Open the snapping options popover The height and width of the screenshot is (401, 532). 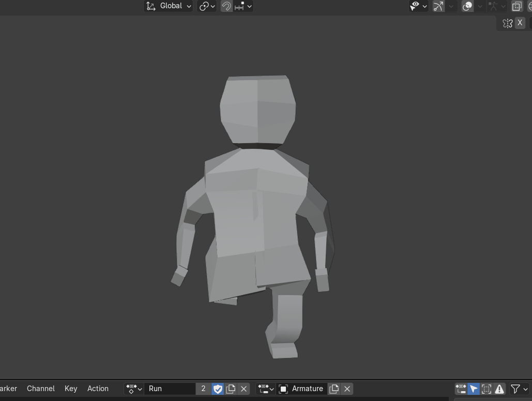tap(244, 6)
